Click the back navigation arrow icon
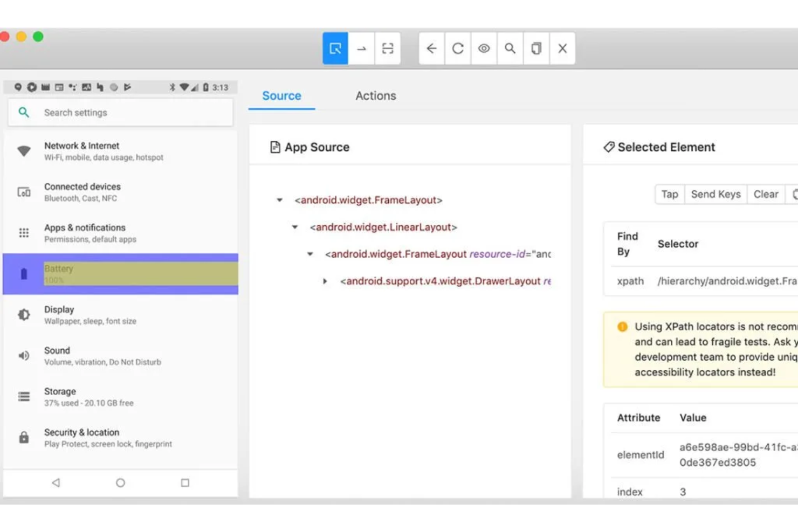The image size is (798, 532). [431, 49]
